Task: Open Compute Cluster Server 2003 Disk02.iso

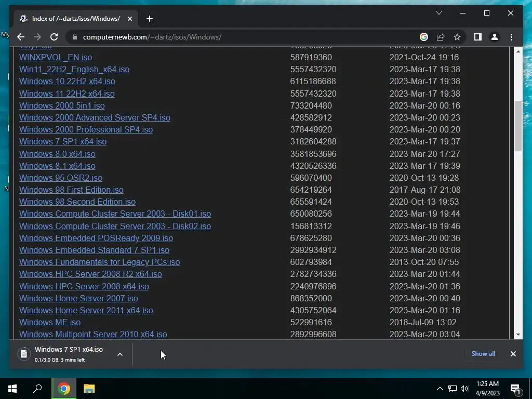Action: 115,227
